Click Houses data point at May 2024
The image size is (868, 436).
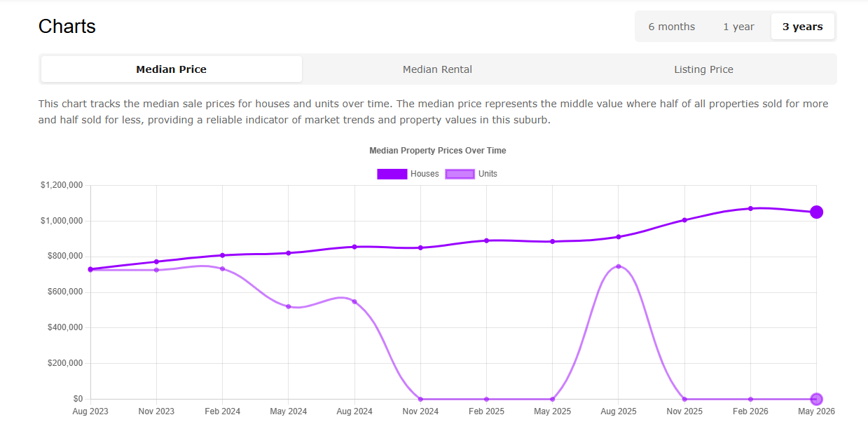coord(289,253)
